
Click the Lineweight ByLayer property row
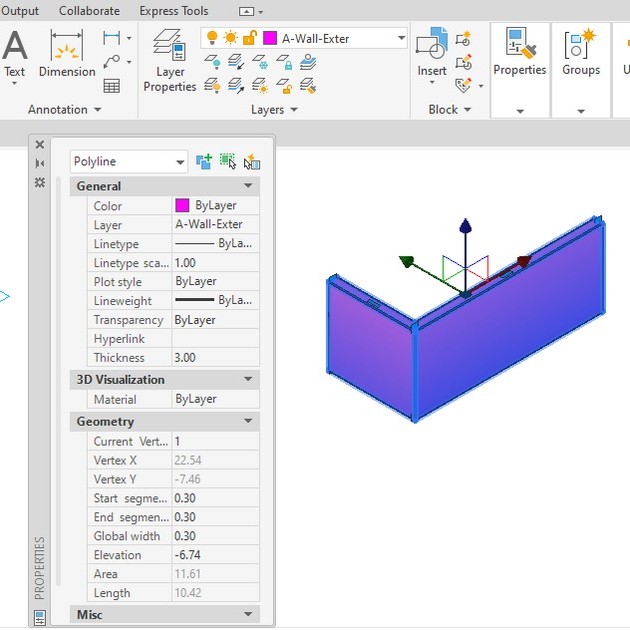click(x=174, y=300)
